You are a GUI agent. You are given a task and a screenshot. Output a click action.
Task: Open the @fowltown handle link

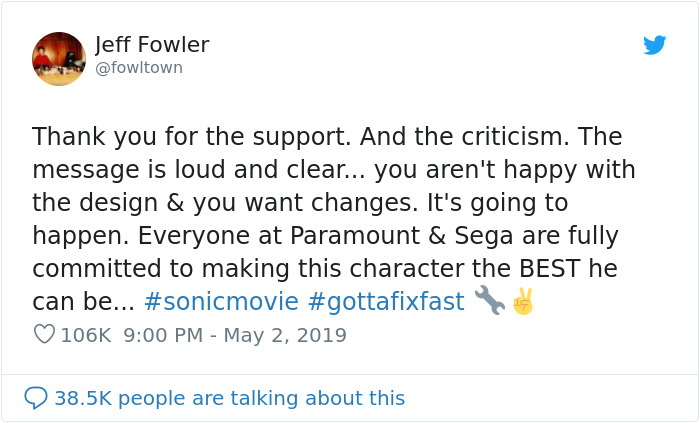pos(139,68)
